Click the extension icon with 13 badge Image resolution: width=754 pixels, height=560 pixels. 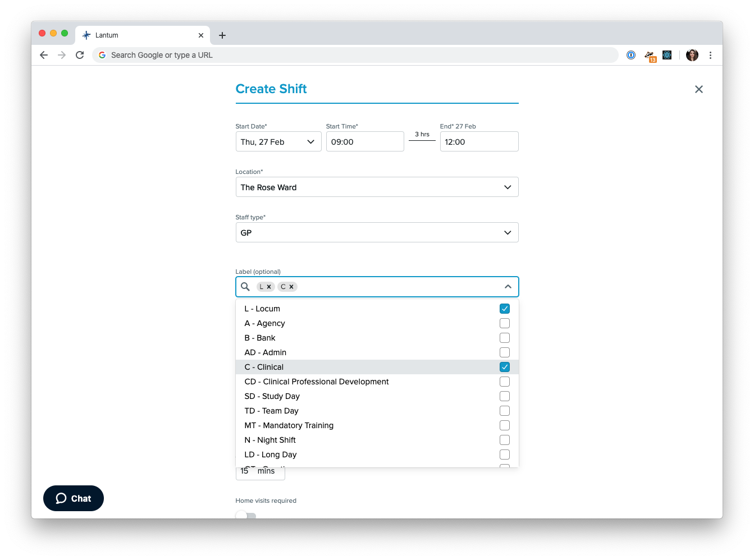tap(650, 55)
